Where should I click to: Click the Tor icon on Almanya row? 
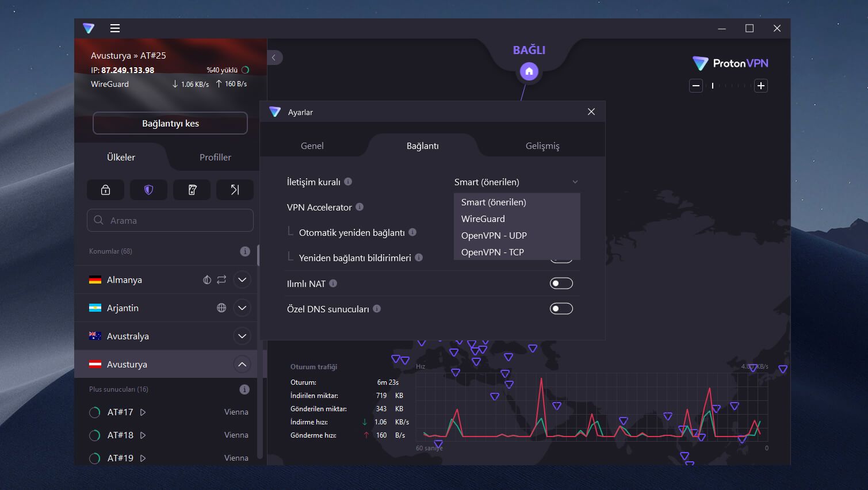click(x=207, y=280)
